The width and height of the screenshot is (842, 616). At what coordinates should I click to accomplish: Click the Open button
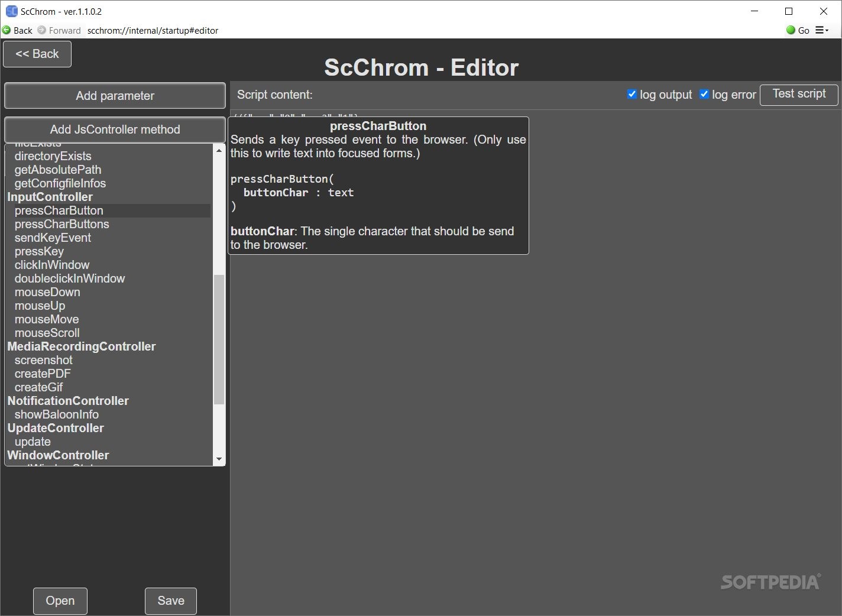click(60, 601)
